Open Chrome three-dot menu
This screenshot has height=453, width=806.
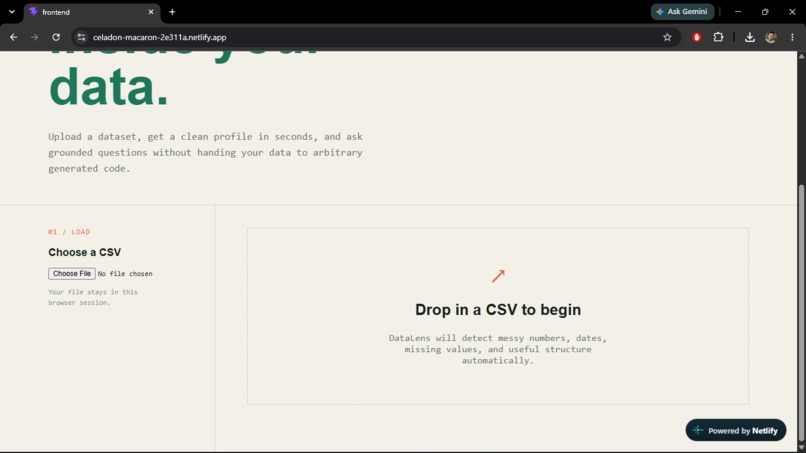click(x=792, y=37)
